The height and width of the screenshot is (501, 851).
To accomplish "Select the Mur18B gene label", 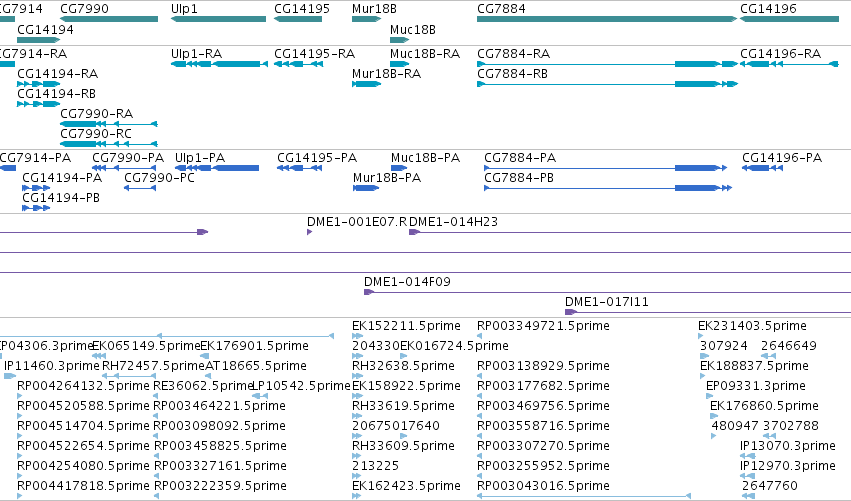I will tap(374, 9).
